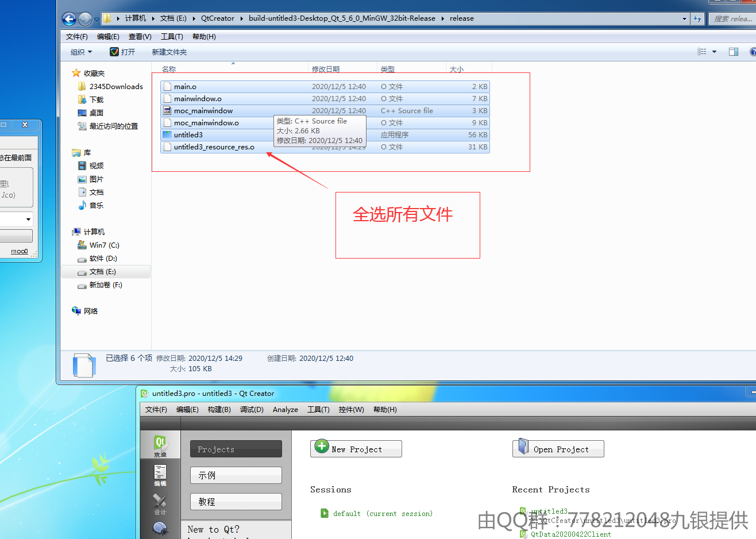Screen dimensions: 756x539
Task: Open Qt Creator 调试(D) menu
Action: (252, 410)
